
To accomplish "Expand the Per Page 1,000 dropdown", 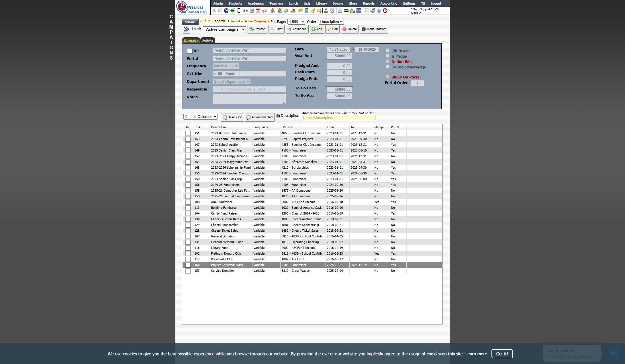I will click(x=296, y=21).
